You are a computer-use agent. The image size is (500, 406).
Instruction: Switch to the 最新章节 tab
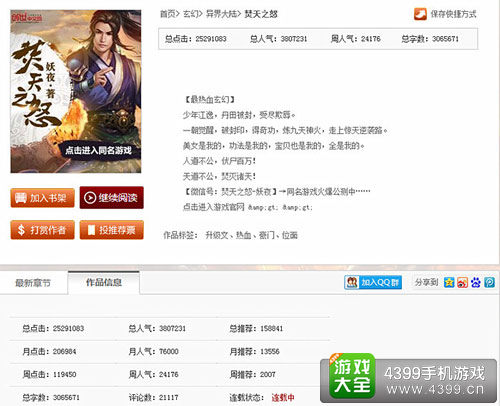pyautogui.click(x=33, y=283)
